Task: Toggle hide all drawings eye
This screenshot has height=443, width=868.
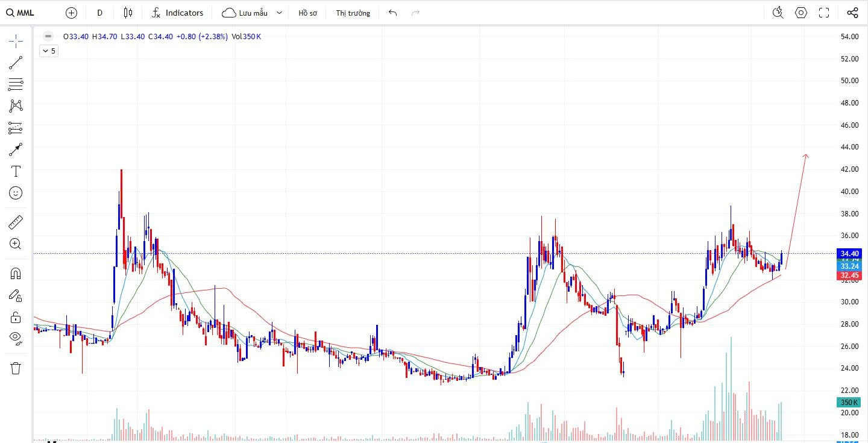Action: [16, 338]
